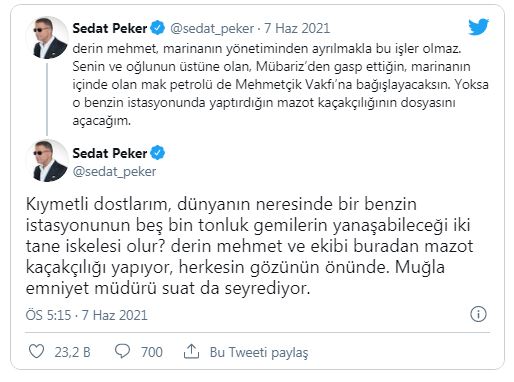Click Bu Tweeti paylaş link
Image resolution: width=514 pixels, height=382 pixels.
point(259,352)
